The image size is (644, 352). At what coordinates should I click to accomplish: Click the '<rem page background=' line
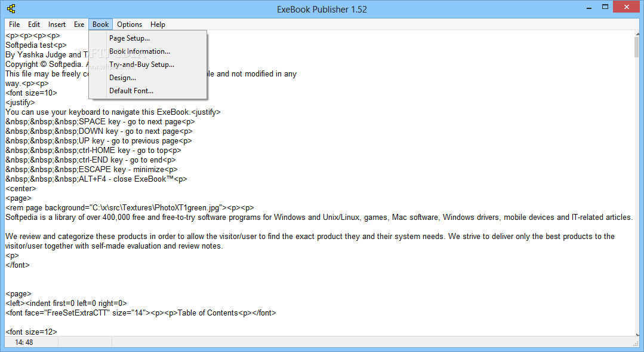click(x=130, y=207)
